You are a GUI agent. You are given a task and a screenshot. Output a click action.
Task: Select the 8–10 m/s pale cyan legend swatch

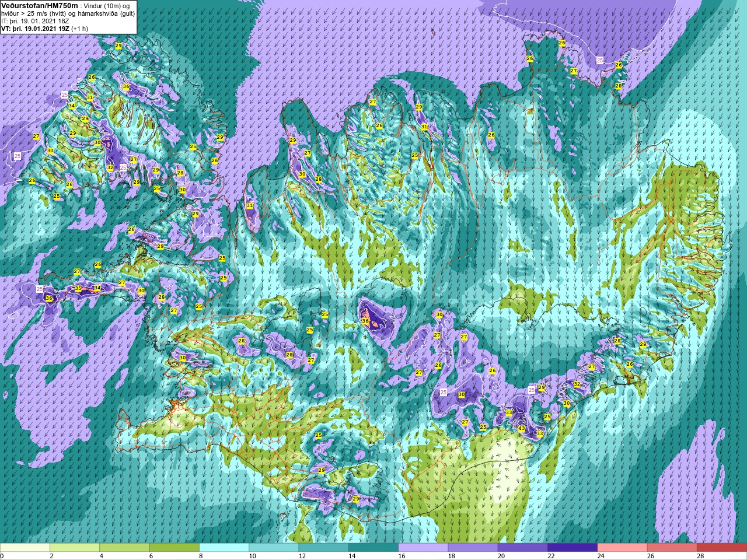(x=224, y=548)
